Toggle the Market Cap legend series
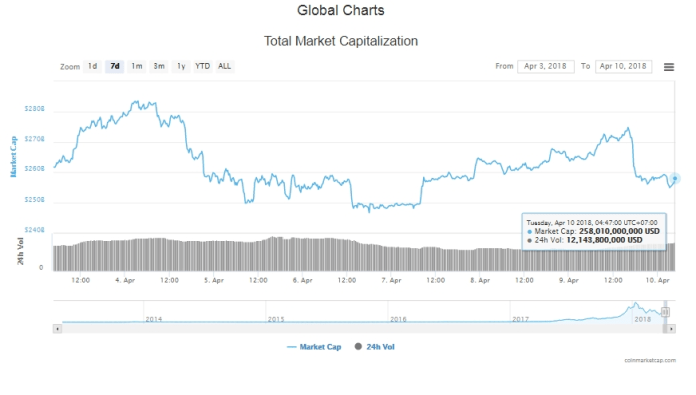This screenshot has height=395, width=696. (314, 347)
